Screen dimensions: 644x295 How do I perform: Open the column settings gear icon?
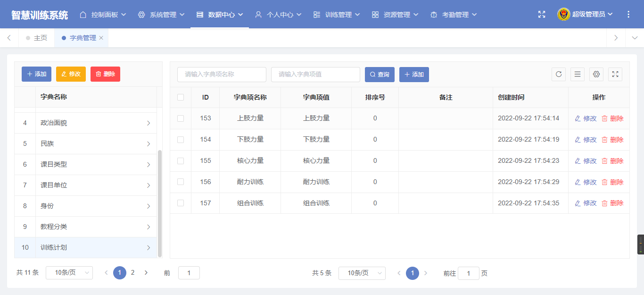[596, 74]
